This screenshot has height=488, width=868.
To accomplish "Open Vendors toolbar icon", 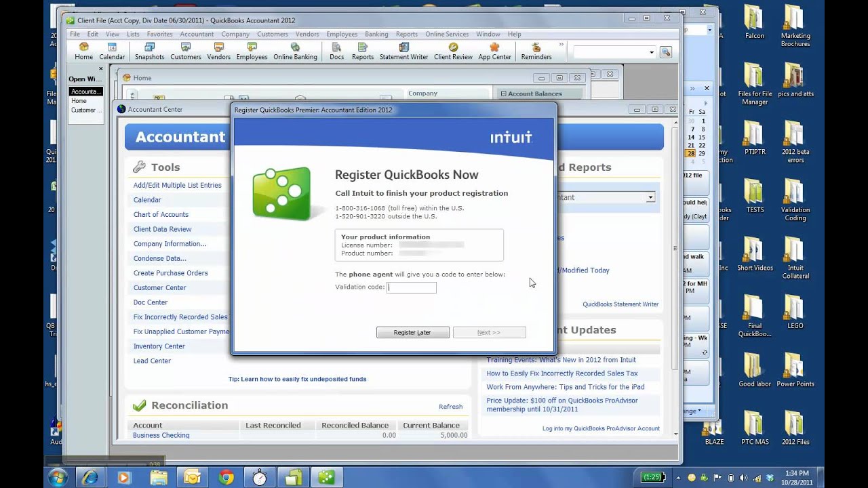I will 218,52.
